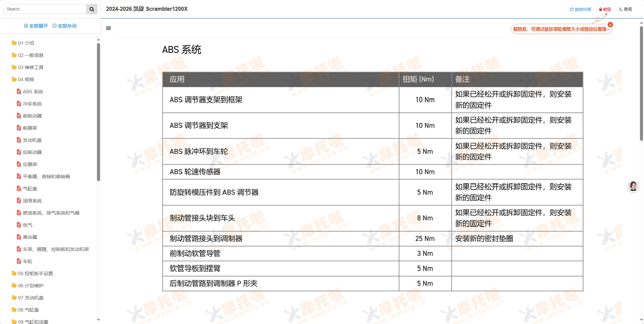
Task: Select the 制动管接头块到车头 cell
Action: (281, 218)
